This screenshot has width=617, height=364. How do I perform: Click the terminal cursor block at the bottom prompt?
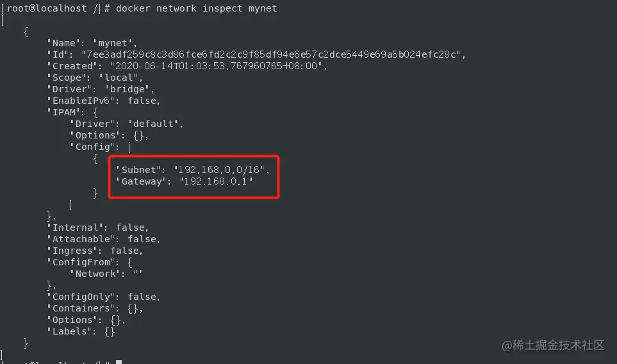pyautogui.click(x=119, y=362)
